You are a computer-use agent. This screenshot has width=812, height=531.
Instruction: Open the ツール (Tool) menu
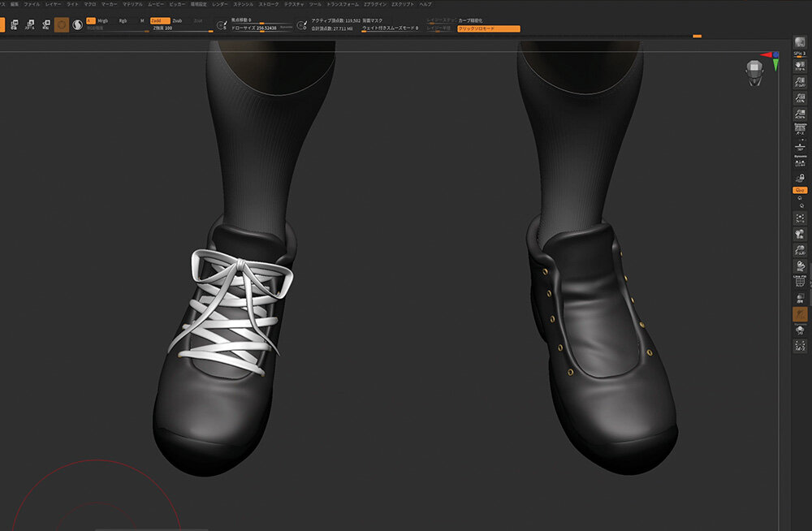pos(315,4)
